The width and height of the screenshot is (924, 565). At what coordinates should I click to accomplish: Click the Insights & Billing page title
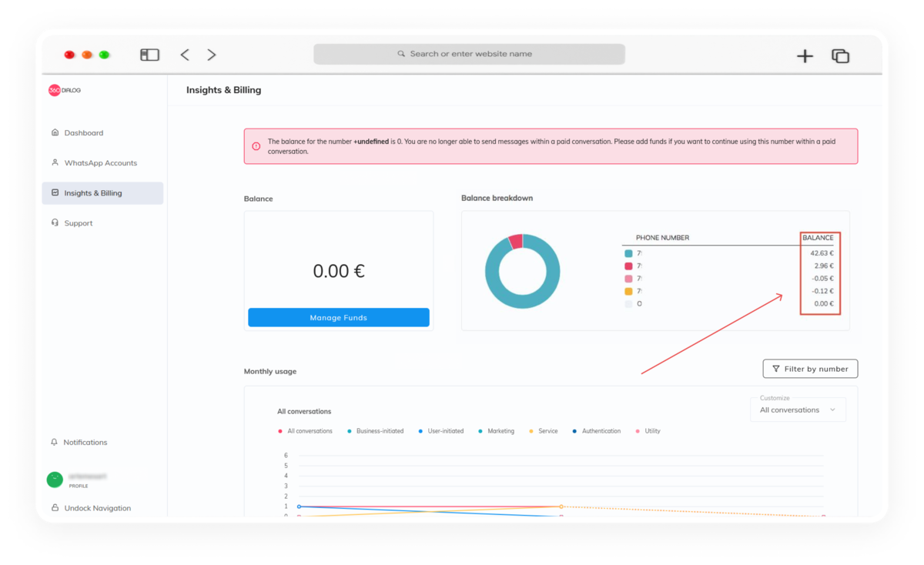(x=223, y=90)
